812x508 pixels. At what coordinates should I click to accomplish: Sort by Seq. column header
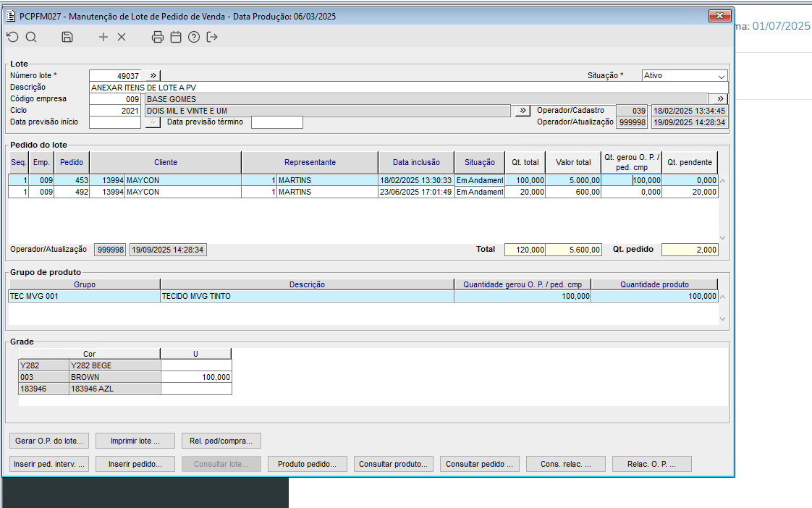[19, 162]
